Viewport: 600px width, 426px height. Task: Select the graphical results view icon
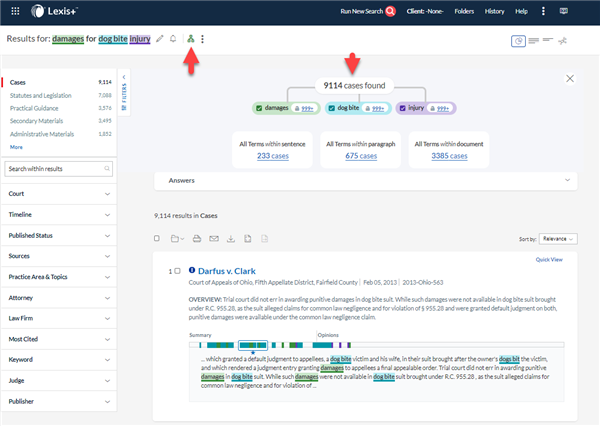point(518,41)
